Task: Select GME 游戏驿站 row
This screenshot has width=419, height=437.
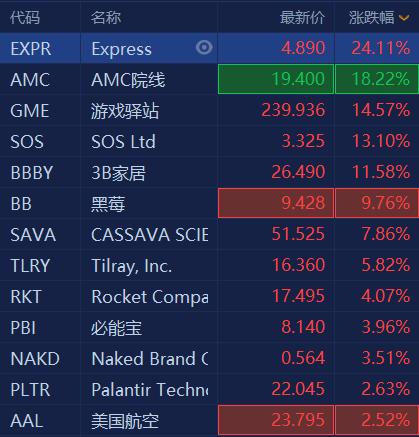Action: tap(209, 110)
